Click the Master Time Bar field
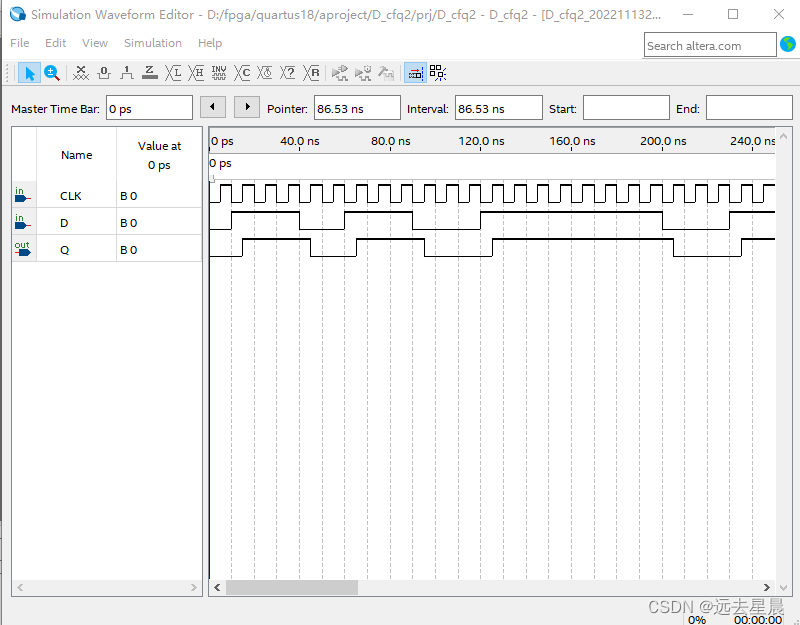Viewport: 800px width, 625px height. (149, 108)
